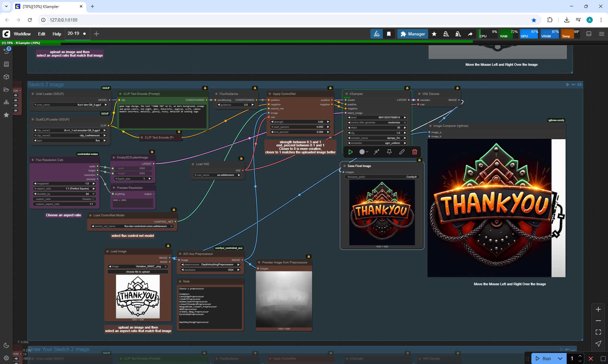Open the Workflow menu
Viewport: 608px width, 364px height.
click(22, 34)
